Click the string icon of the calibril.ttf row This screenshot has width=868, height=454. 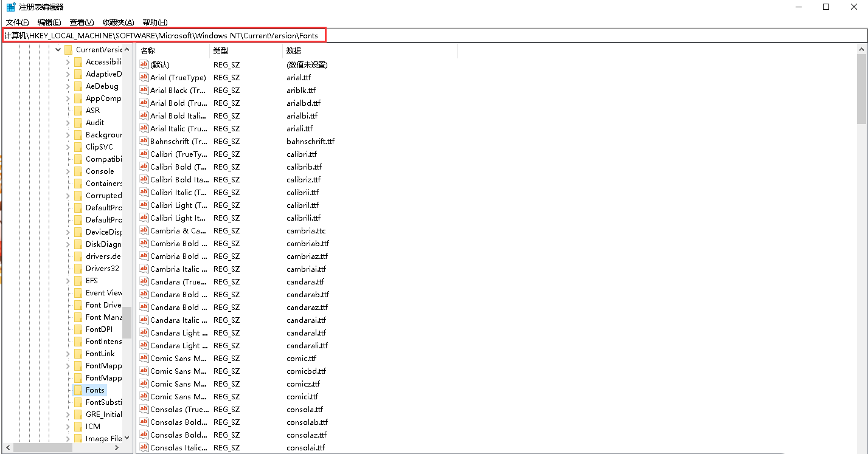pyautogui.click(x=144, y=205)
